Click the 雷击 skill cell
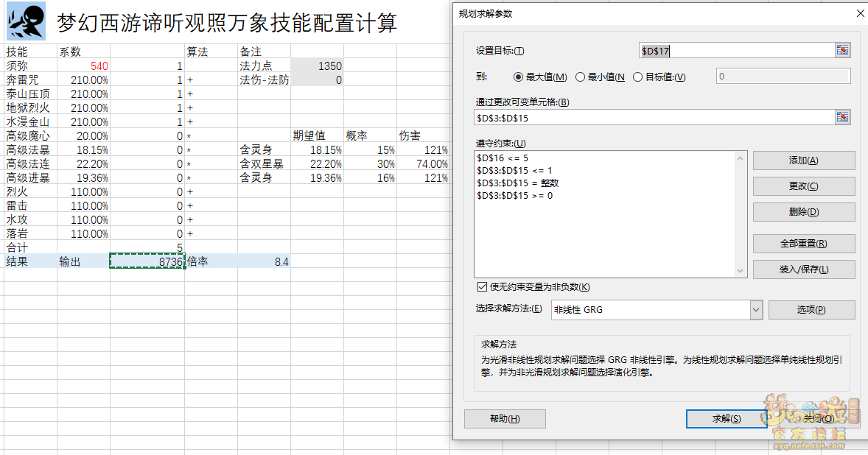Viewport: 868px width, 455px height. pos(30,205)
